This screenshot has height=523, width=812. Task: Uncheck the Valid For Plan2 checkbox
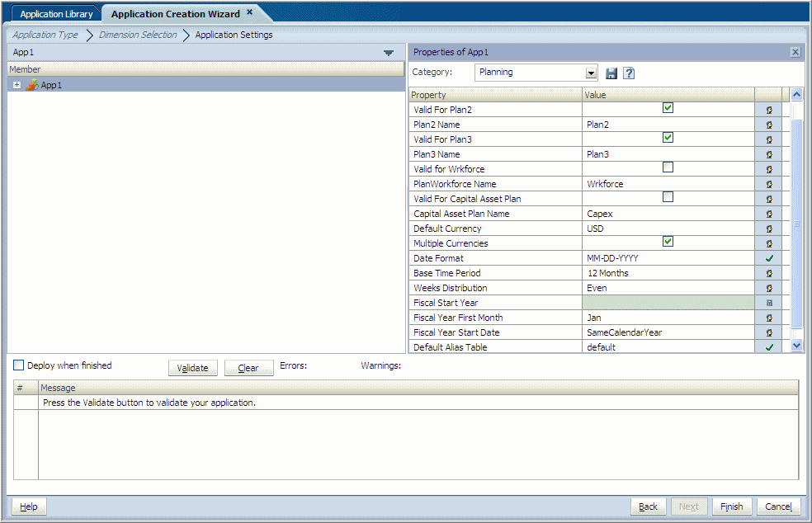(668, 108)
